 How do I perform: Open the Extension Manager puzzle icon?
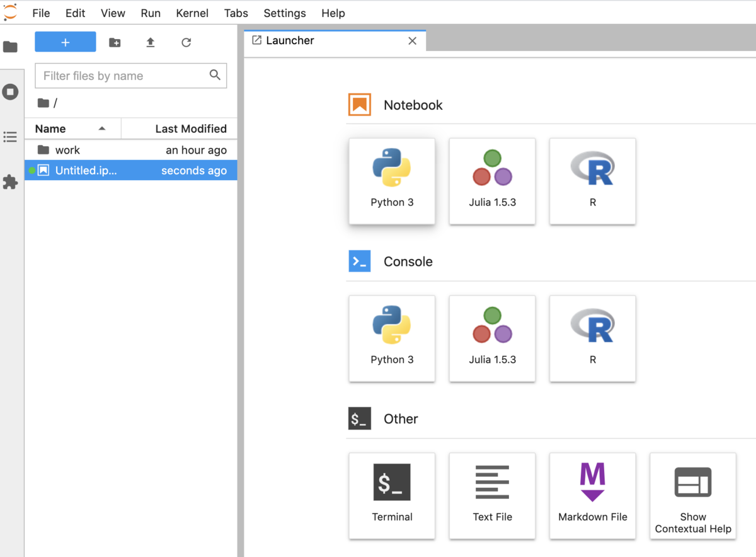click(x=10, y=182)
